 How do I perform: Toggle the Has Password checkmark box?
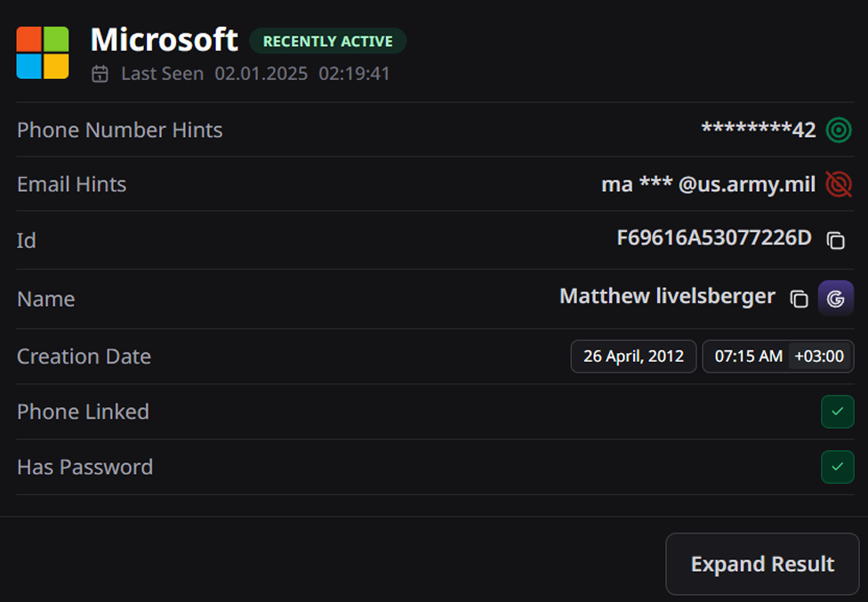(838, 467)
